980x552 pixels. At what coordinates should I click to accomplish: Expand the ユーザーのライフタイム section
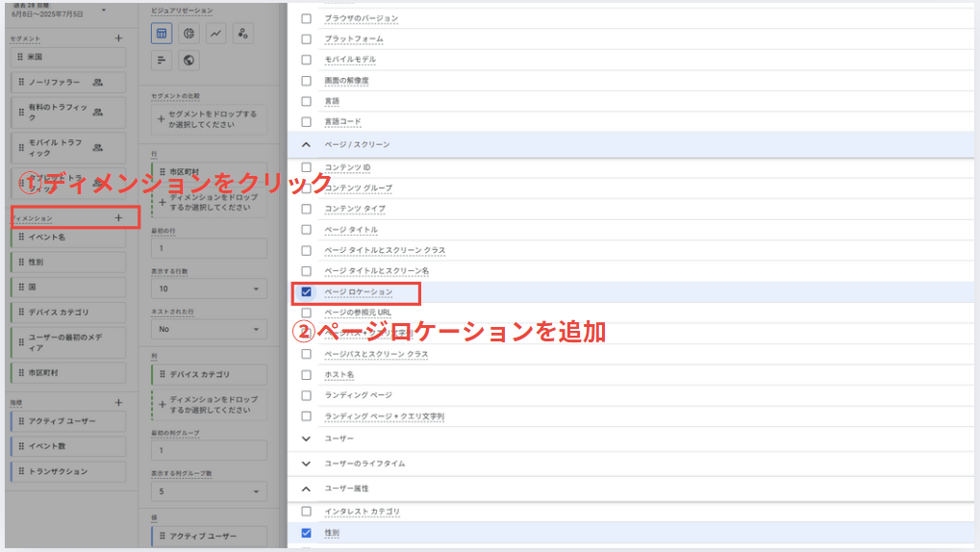point(306,464)
